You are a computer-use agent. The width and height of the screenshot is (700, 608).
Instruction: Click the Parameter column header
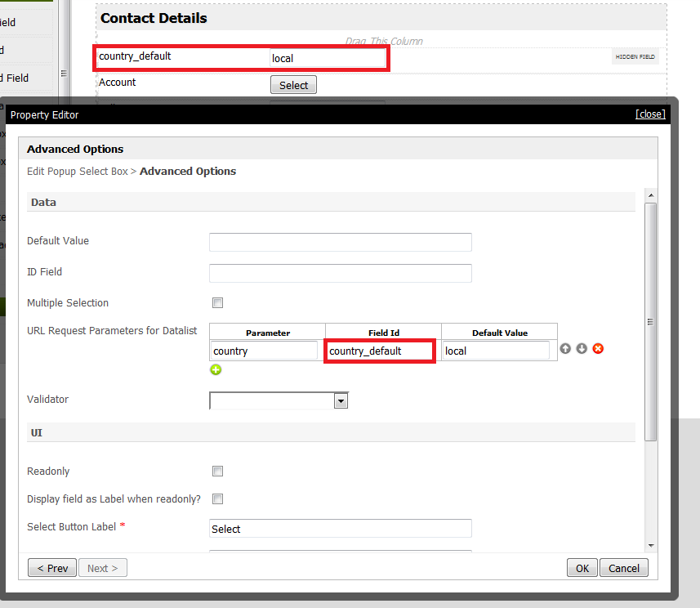(x=268, y=333)
